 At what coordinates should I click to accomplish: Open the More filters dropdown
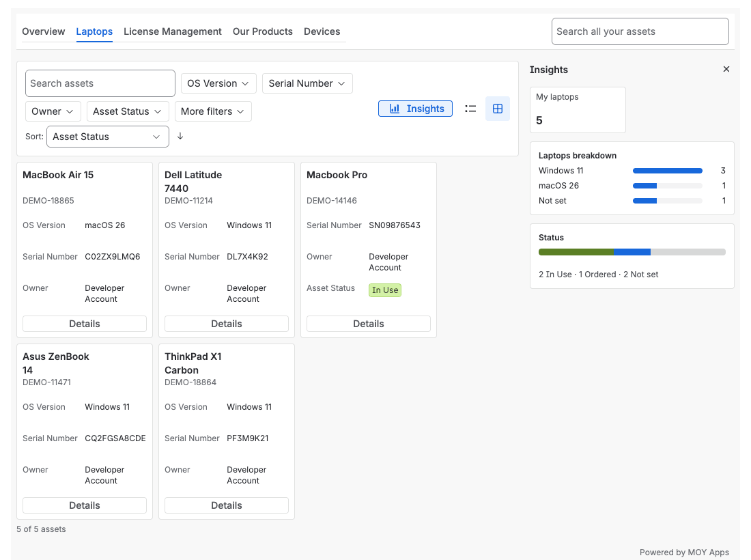pos(213,111)
